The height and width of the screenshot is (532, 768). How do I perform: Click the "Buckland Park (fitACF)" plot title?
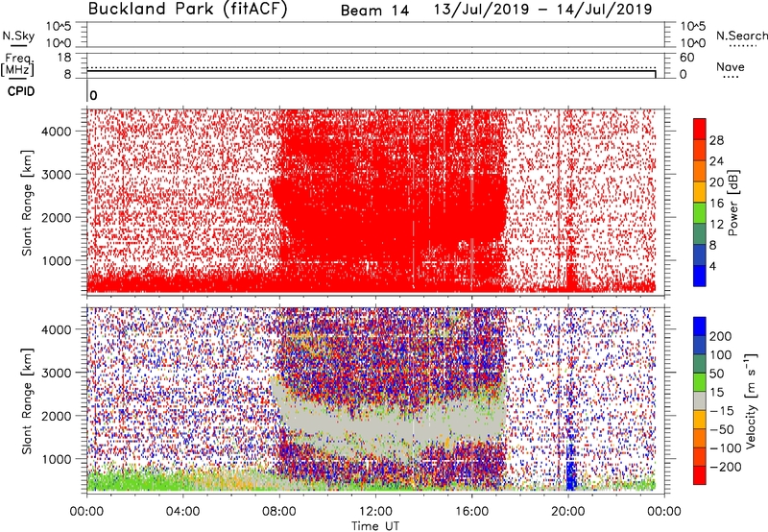coord(187,9)
